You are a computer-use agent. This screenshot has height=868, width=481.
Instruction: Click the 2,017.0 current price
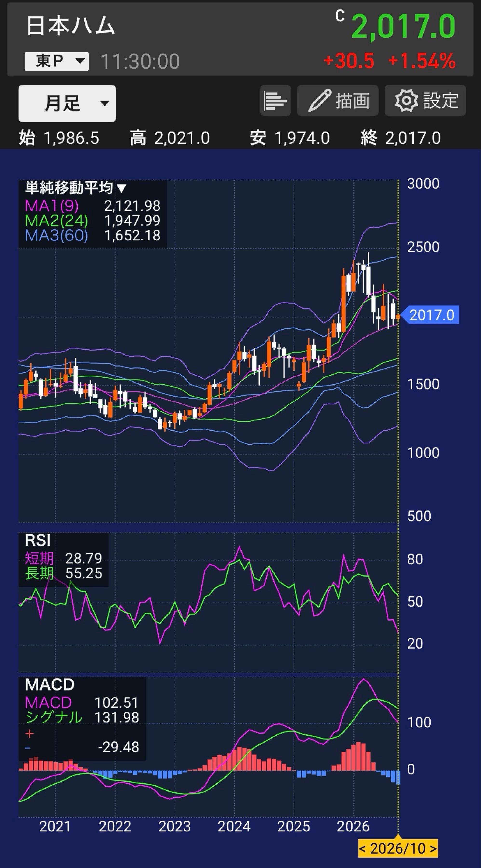coord(404,27)
